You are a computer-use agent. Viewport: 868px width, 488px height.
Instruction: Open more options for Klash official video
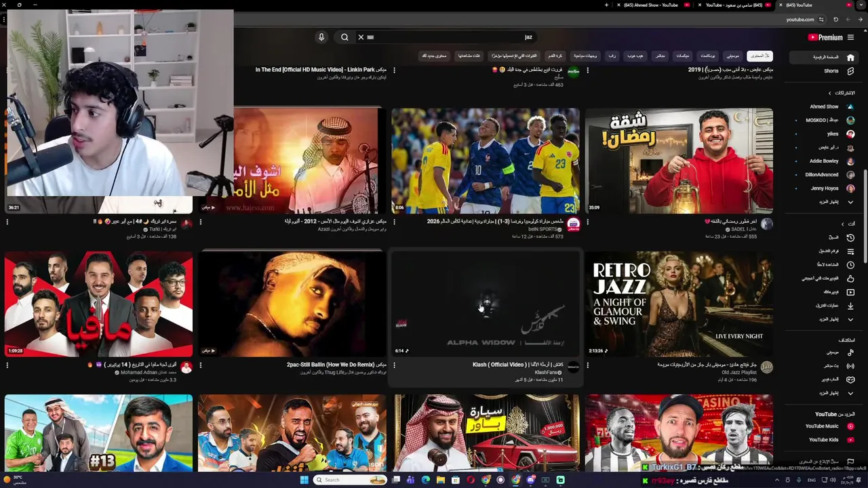(x=394, y=365)
